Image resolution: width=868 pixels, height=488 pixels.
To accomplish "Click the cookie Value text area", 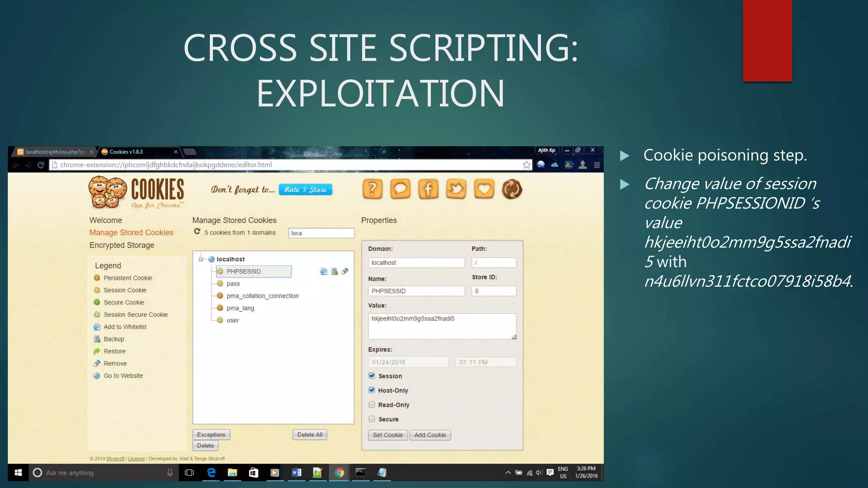I will click(442, 326).
